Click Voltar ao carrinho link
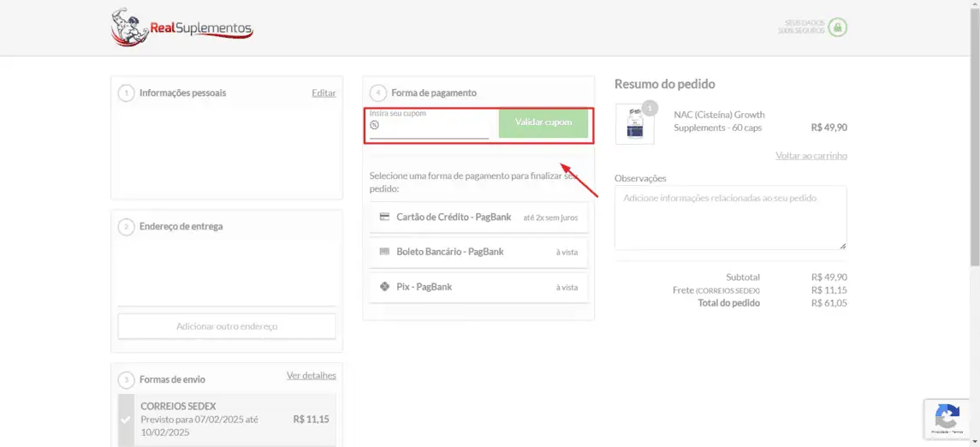This screenshot has width=980, height=447. (811, 156)
